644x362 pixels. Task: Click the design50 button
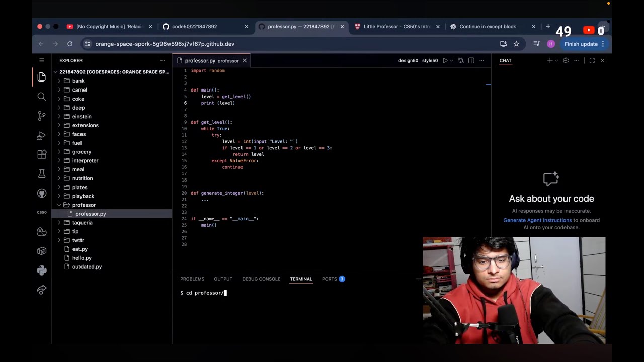[408, 60]
